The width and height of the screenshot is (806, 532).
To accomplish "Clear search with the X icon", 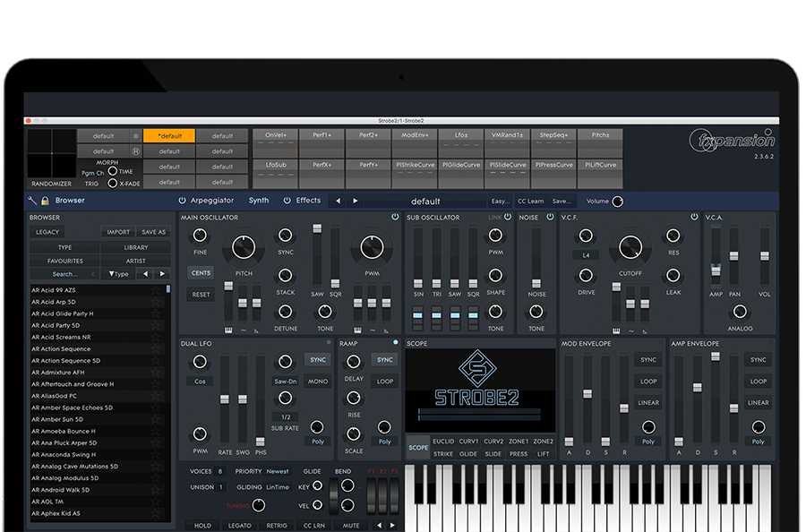I will pyautogui.click(x=92, y=274).
